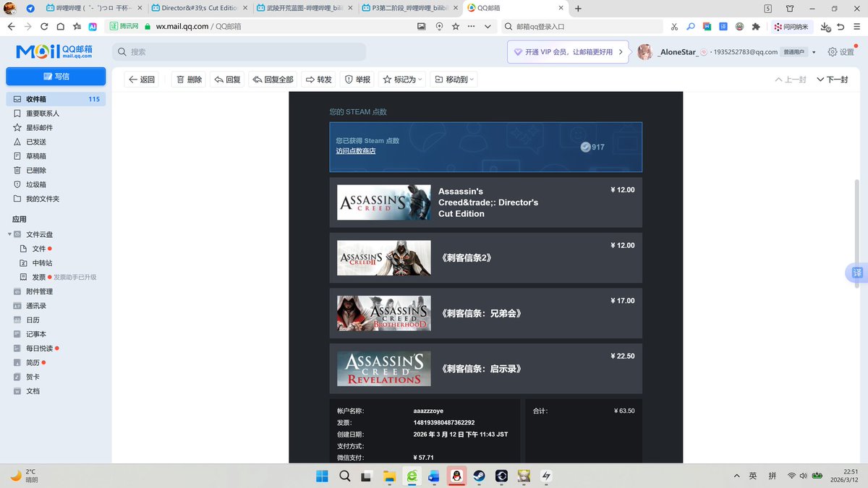Click the mail search field
The image size is (868, 488).
point(239,52)
